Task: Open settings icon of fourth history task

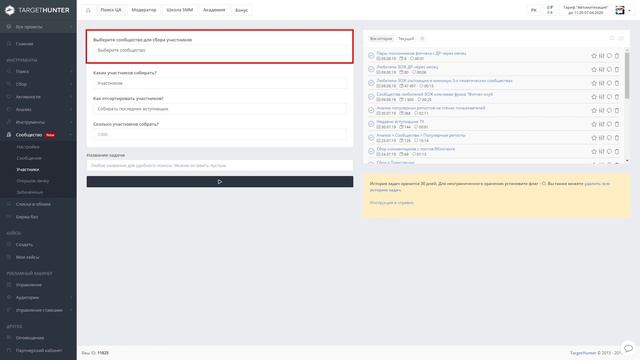Action: click(x=601, y=97)
